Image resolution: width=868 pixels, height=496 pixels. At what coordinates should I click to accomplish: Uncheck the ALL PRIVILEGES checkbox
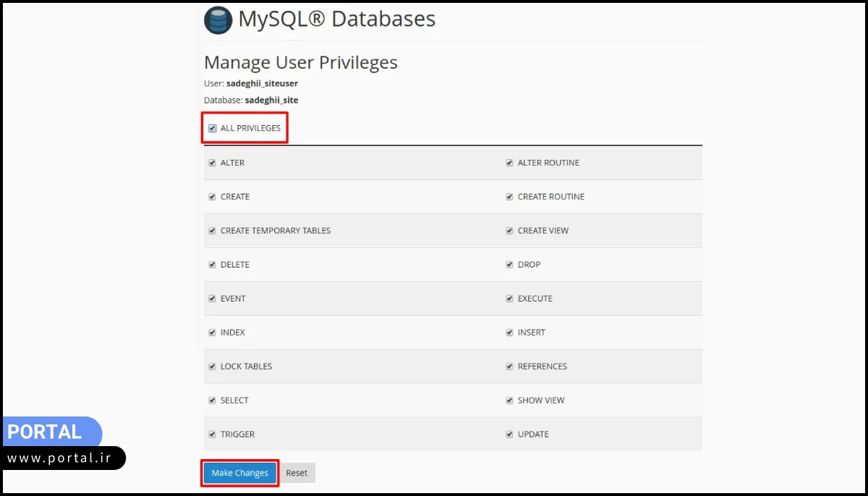[213, 129]
